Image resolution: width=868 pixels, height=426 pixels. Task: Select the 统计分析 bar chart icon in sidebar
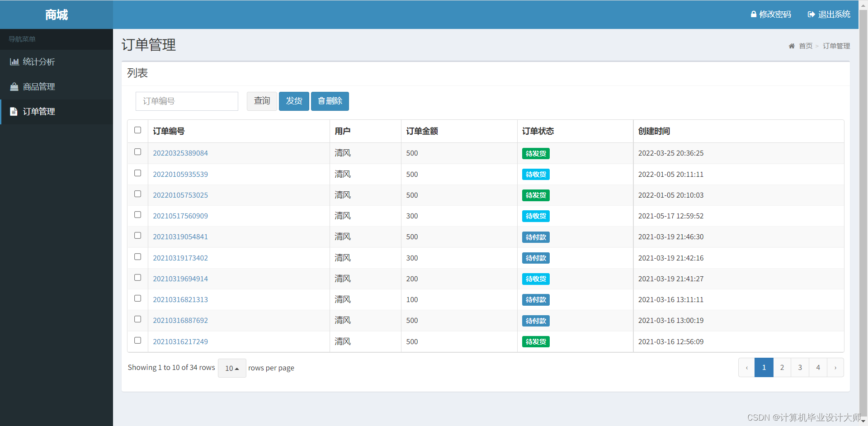14,62
